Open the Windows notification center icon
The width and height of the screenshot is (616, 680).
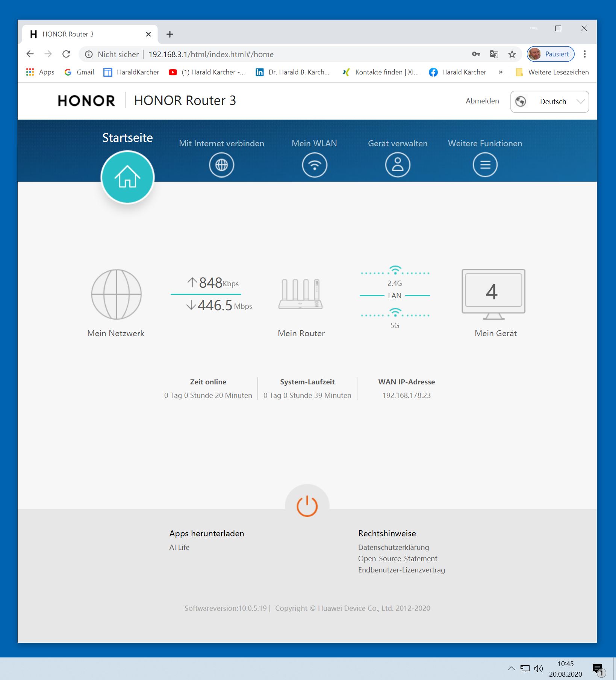point(598,670)
